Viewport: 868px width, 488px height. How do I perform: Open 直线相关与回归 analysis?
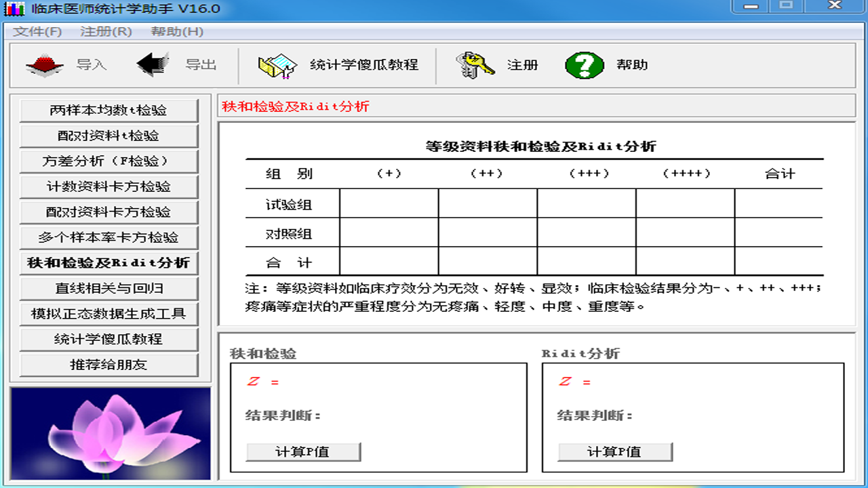pos(108,288)
